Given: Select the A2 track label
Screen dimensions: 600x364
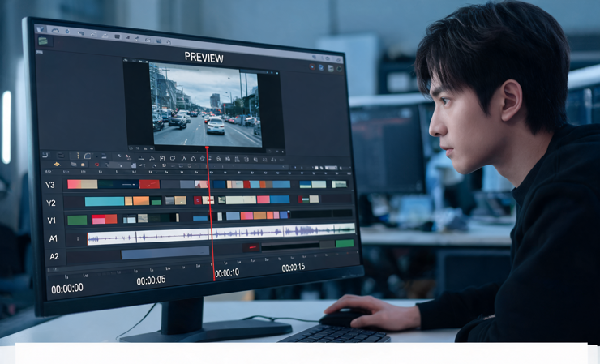Looking at the screenshot, I should pos(54,256).
